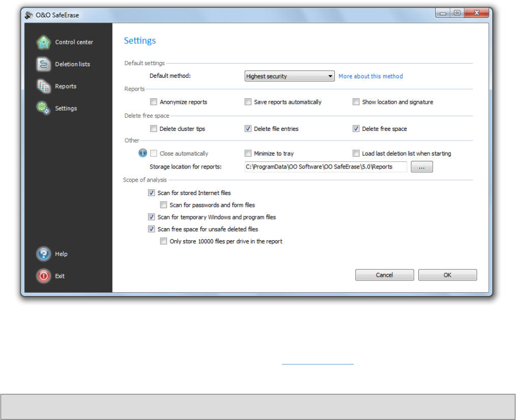This screenshot has height=420, width=516.
Task: Go to Deletion lists label
Action: click(x=72, y=64)
